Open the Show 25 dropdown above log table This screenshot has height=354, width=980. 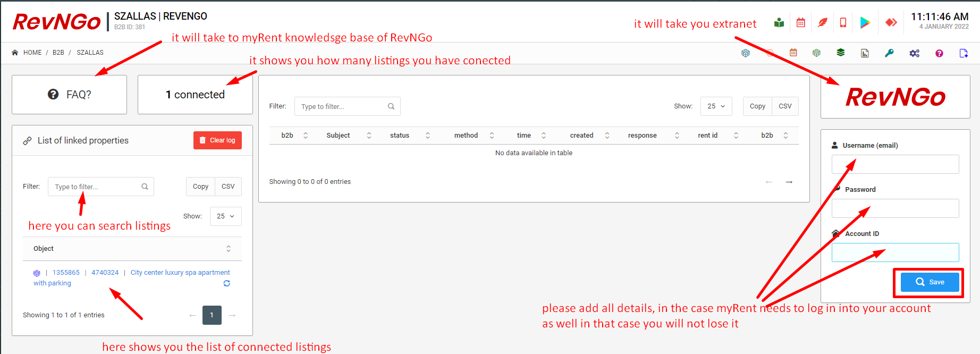pos(716,106)
